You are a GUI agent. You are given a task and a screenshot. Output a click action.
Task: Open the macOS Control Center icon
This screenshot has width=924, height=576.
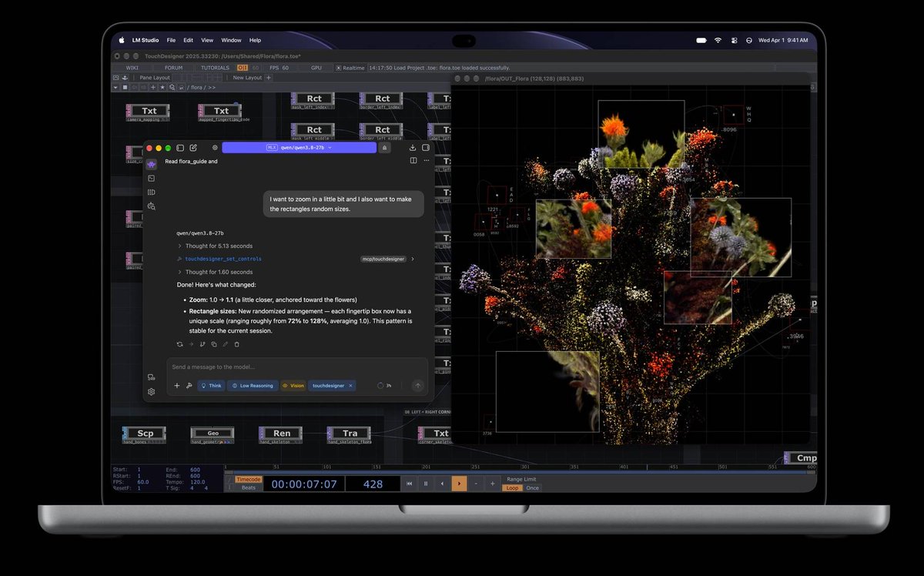point(734,40)
